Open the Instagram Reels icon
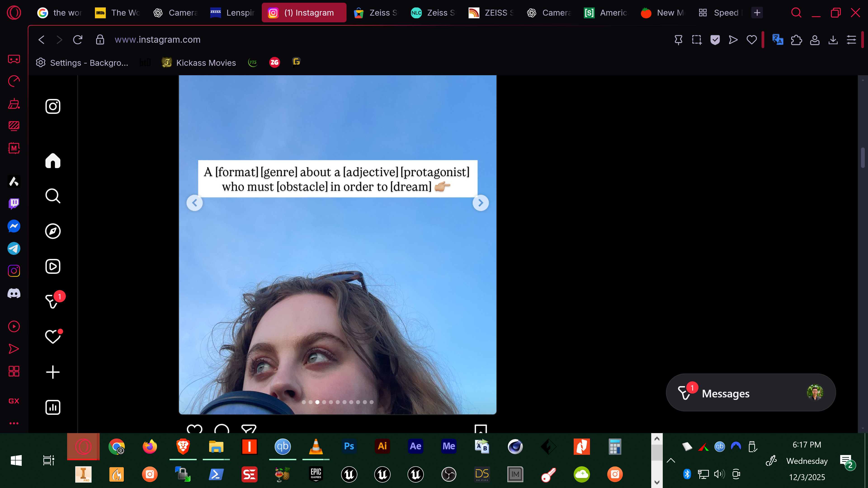This screenshot has height=488, width=868. click(53, 266)
